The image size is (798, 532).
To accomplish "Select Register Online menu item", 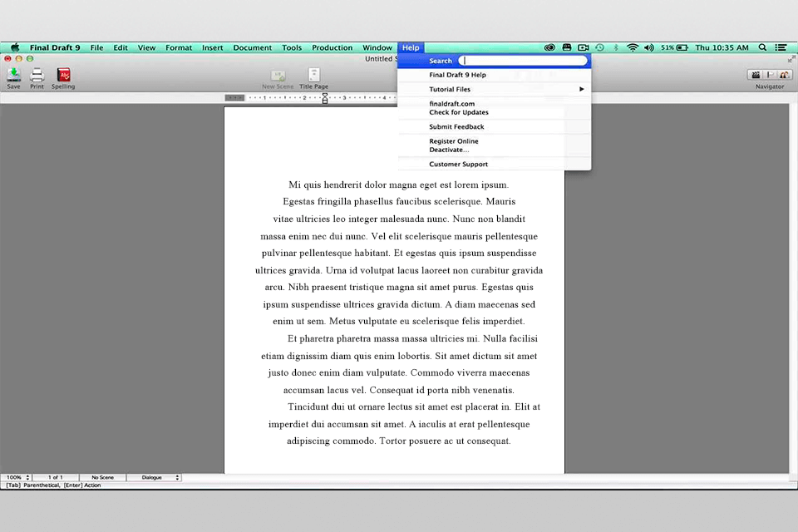I will (x=494, y=141).
